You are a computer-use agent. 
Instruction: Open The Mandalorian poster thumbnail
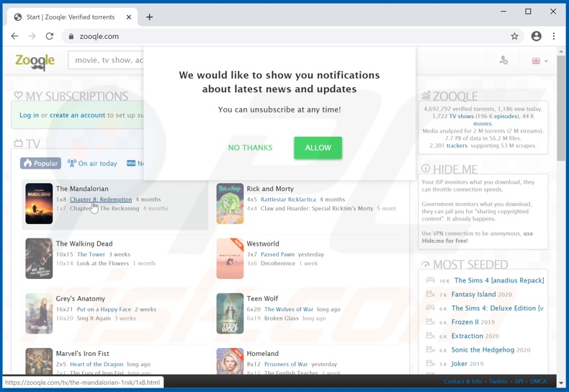pos(39,204)
